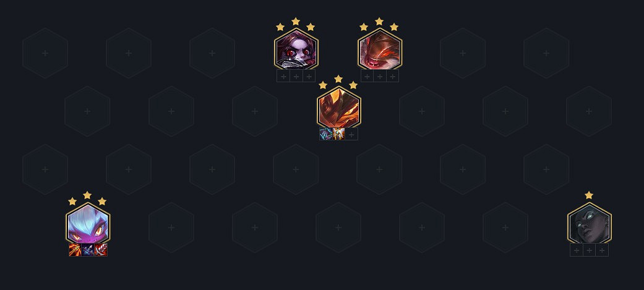Click the red claw item on blue-haired champion

101,250
